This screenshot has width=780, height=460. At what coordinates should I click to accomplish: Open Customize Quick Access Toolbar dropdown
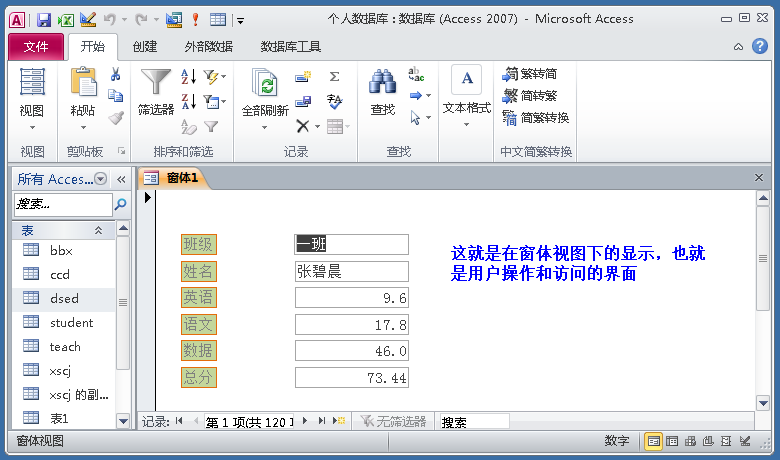[x=240, y=20]
